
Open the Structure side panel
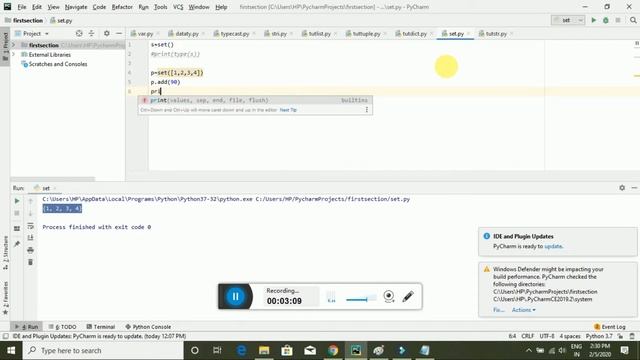tap(5, 252)
